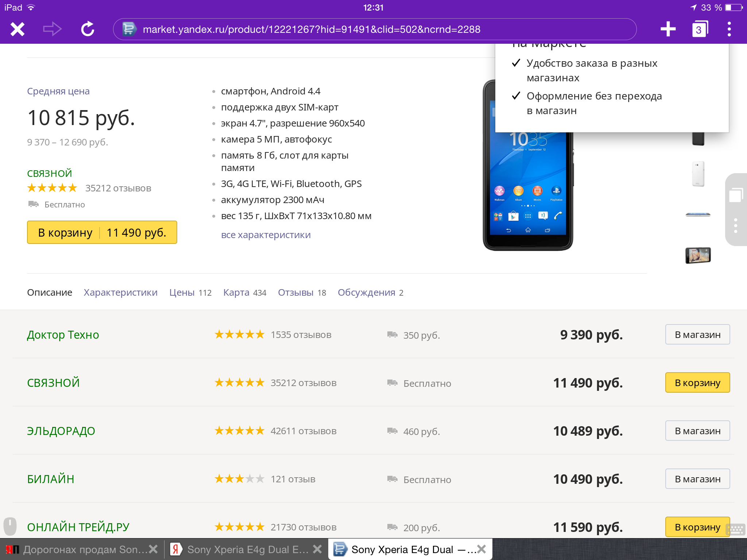
Task: Open the Обсуждения 2 tab
Action: (x=371, y=292)
